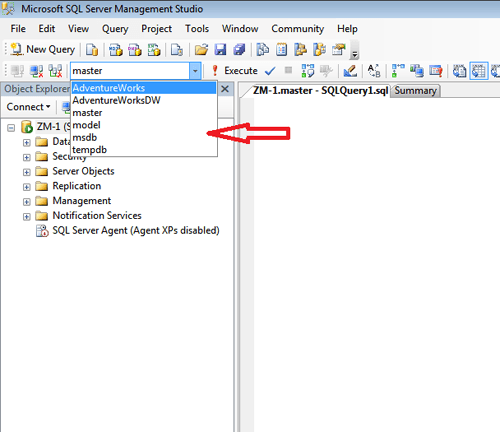Click the Save All icon
This screenshot has height=432, width=500.
[x=239, y=50]
